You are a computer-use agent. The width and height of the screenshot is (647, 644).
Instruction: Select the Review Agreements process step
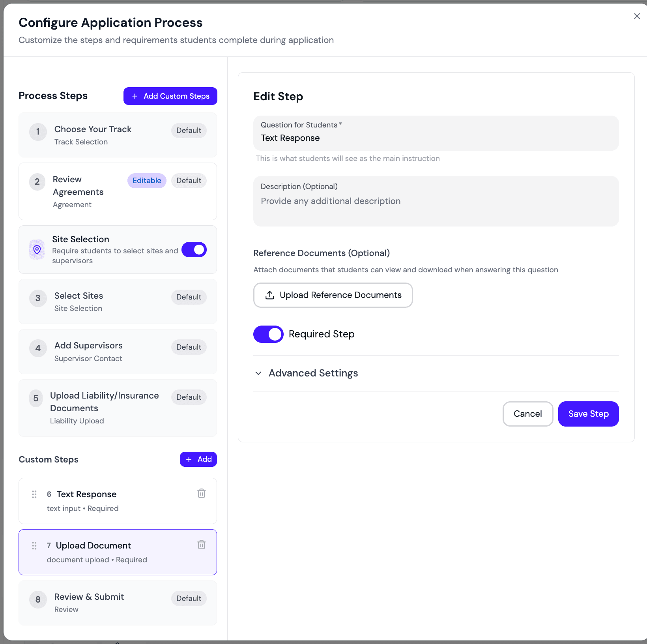[x=117, y=191]
